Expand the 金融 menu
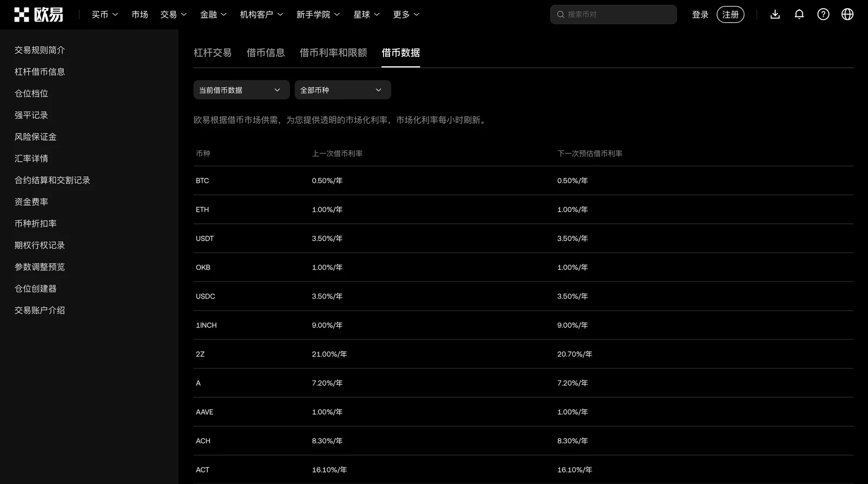Screen dimensions: 868x484 coord(213,15)
